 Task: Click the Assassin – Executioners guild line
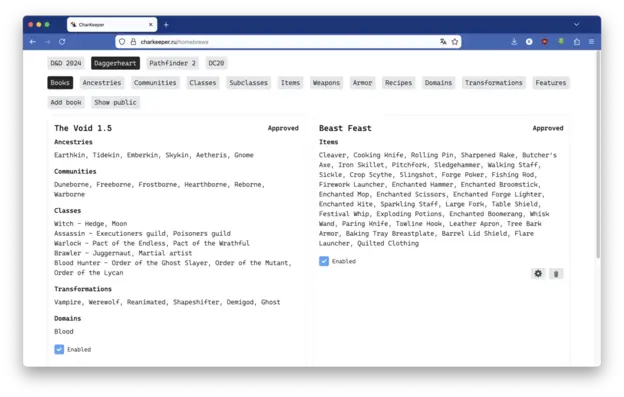[142, 234]
